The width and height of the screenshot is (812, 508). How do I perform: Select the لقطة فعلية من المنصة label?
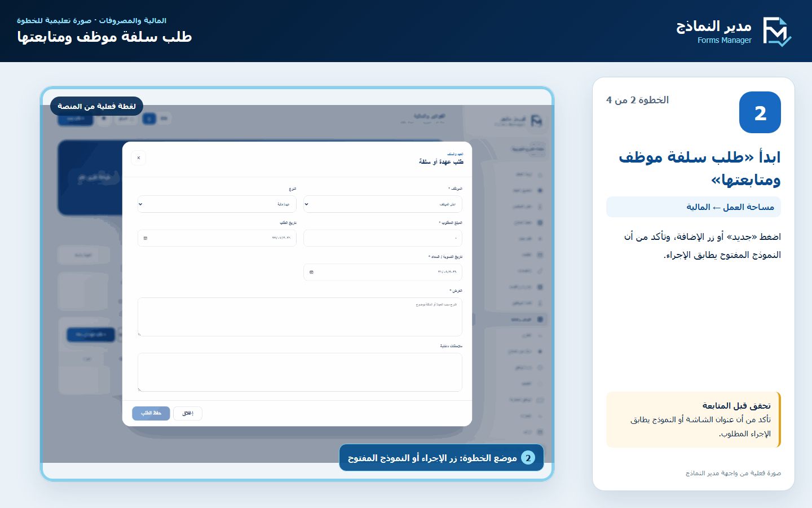tap(96, 106)
